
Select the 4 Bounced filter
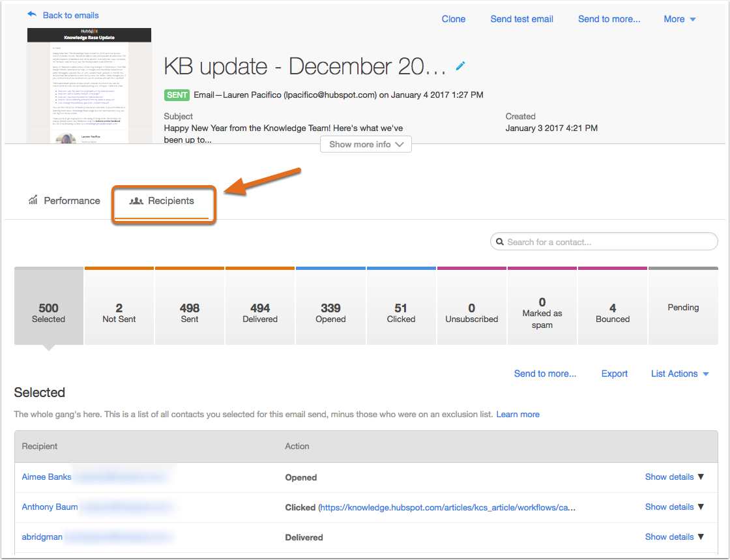pyautogui.click(x=613, y=306)
